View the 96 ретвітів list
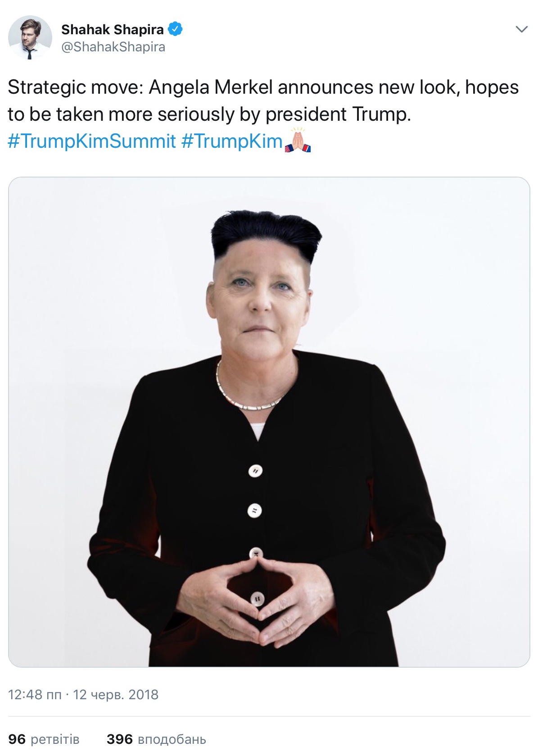This screenshot has width=538, height=756. [x=44, y=739]
